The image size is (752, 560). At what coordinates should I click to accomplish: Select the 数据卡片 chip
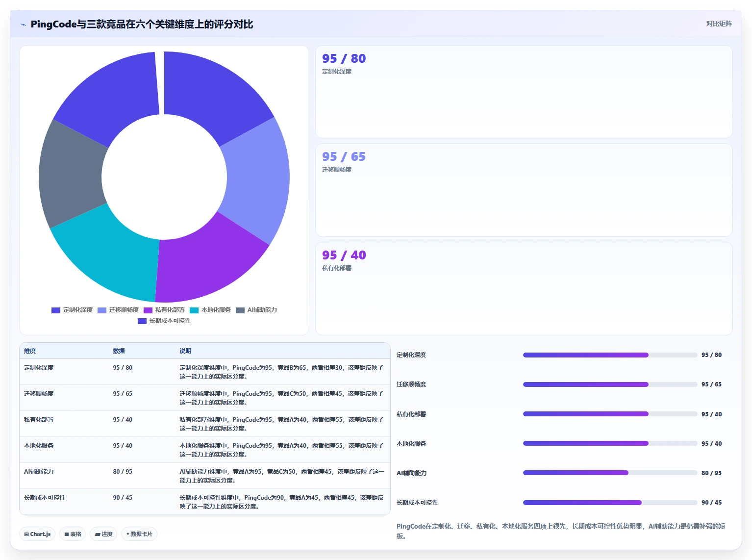coord(139,534)
